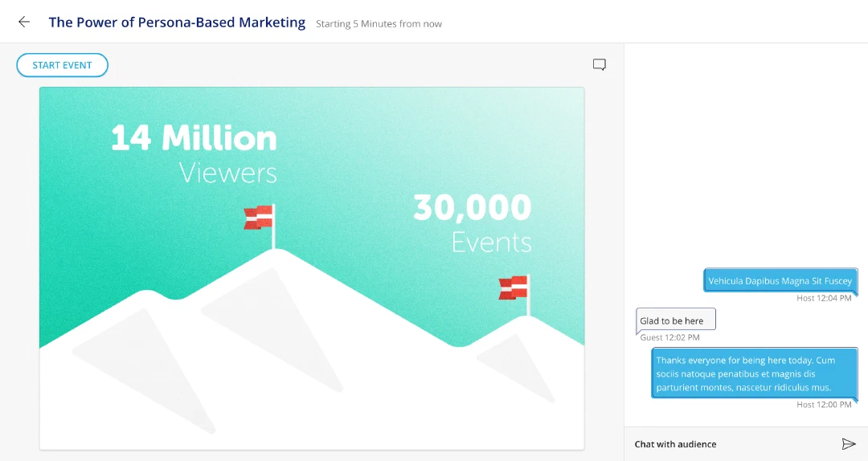Send the message with the paper plane icon
Viewport: 868px width, 461px height.
pos(848,444)
